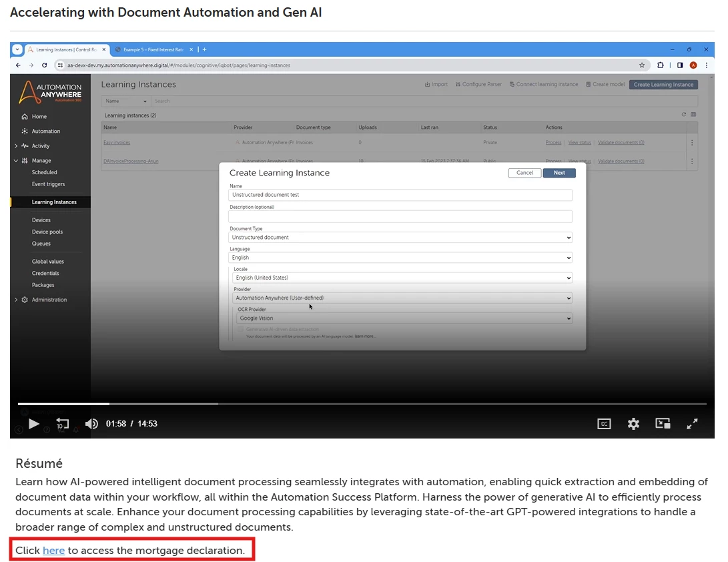
Task: Switch to Learning Instances browser tab
Action: click(66, 49)
